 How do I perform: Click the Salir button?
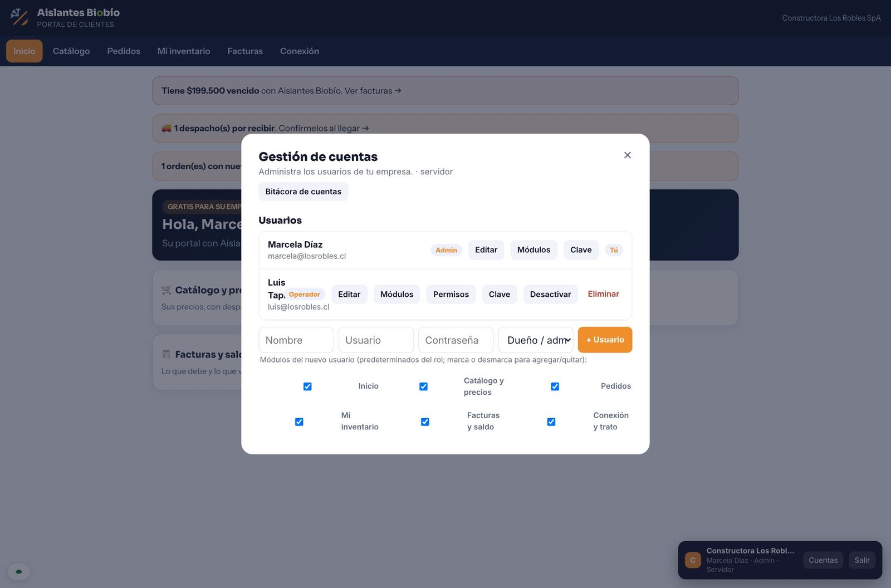[862, 560]
